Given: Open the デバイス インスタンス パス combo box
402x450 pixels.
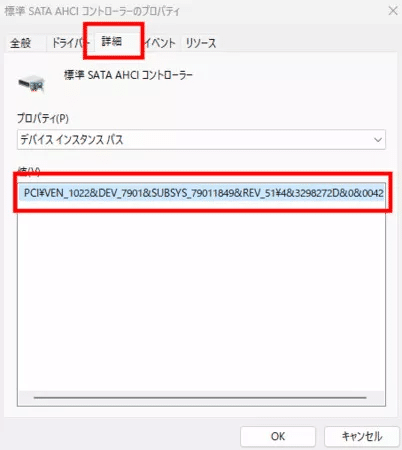Looking at the screenshot, I should click(x=201, y=140).
